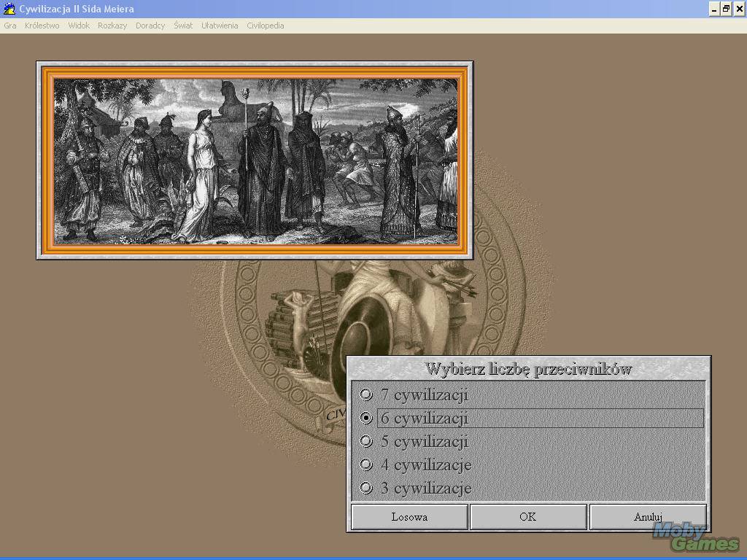
Task: Click the ancient rulers engraving picture
Action: [x=255, y=161]
